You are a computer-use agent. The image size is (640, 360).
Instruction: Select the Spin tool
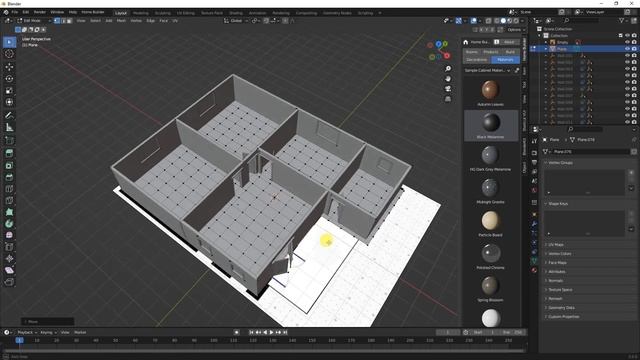click(9, 224)
